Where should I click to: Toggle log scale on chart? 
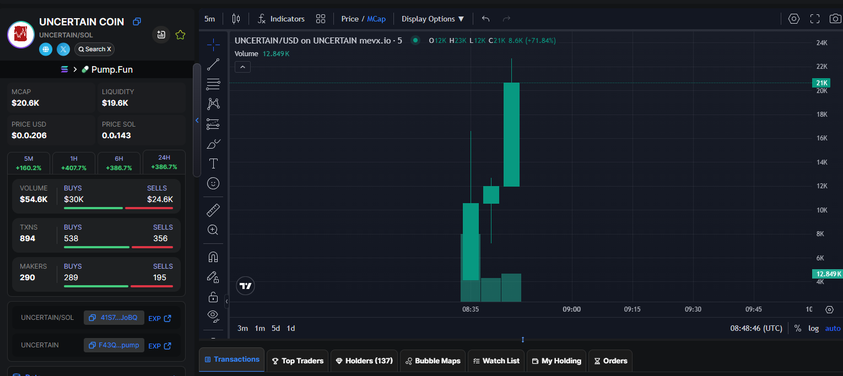tap(813, 328)
